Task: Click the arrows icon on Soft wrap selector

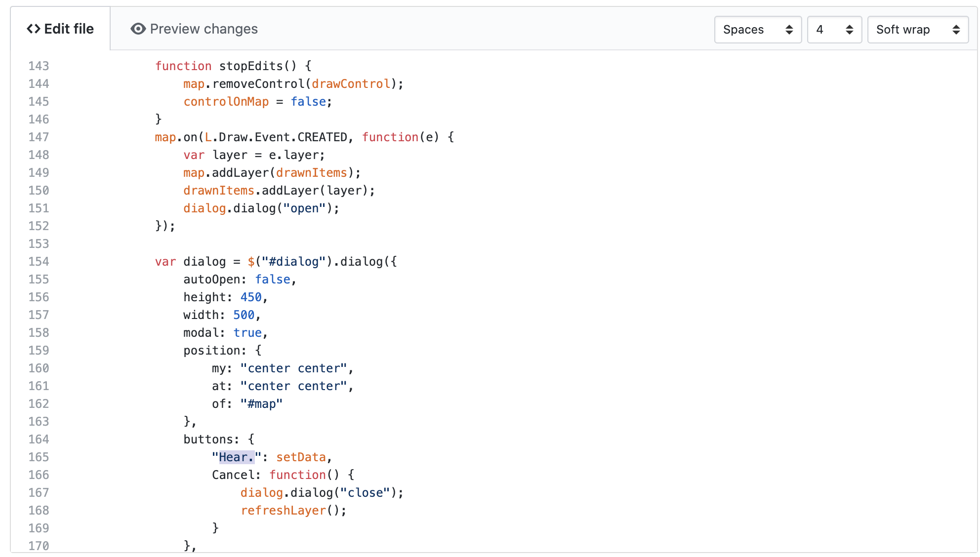Action: (956, 30)
